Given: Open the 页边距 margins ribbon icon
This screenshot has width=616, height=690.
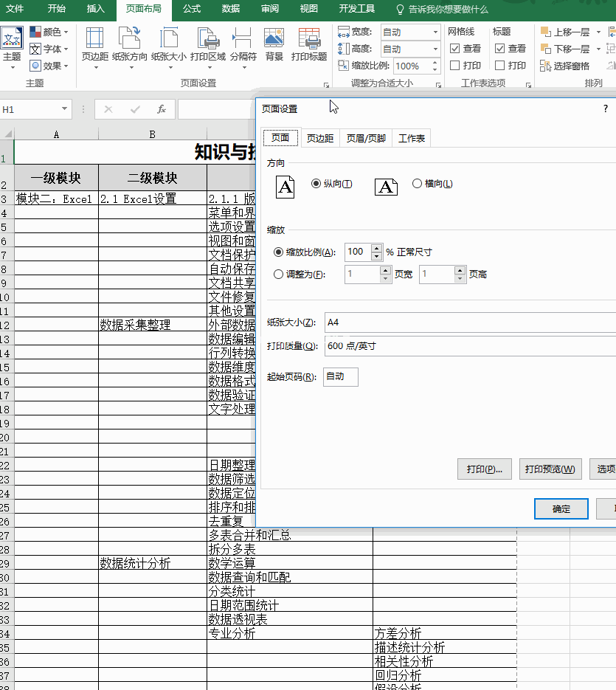Looking at the screenshot, I should click(x=94, y=44).
